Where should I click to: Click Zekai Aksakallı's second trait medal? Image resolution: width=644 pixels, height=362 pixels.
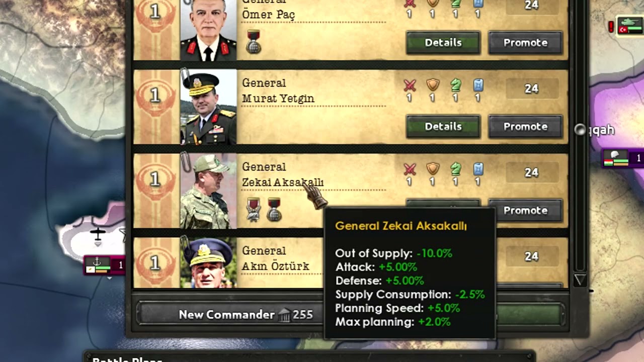point(274,209)
